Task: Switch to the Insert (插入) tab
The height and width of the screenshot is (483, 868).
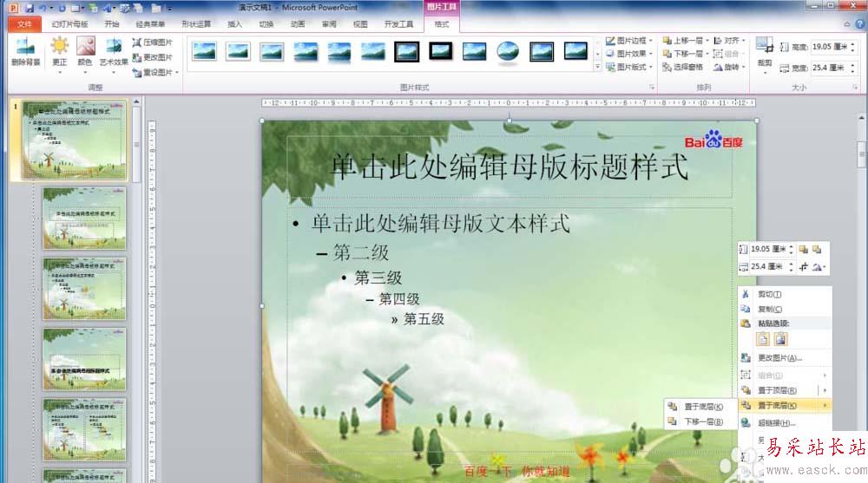Action: click(x=234, y=24)
